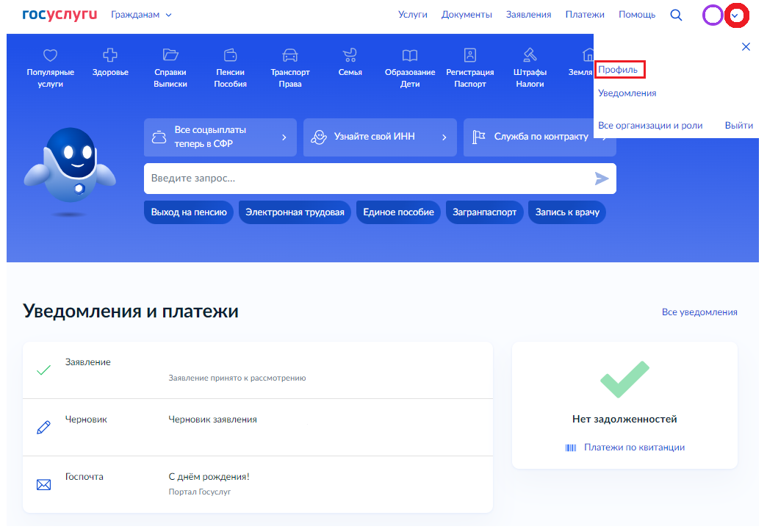
Task: Go to Заявления in top navigation
Action: point(528,15)
